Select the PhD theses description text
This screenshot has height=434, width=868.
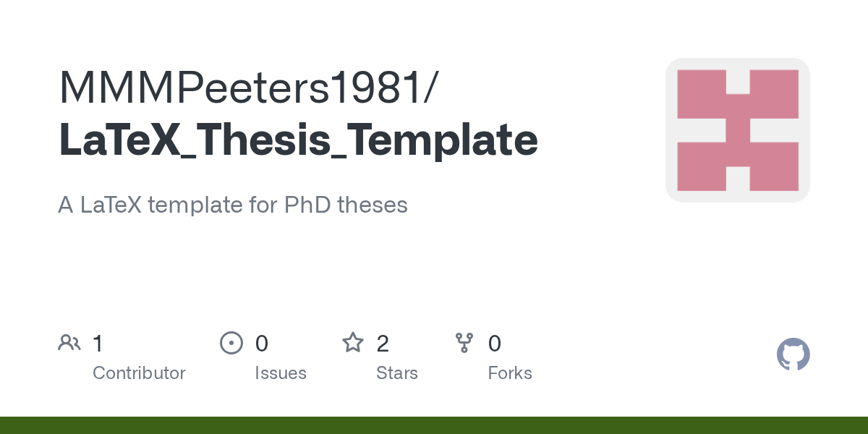[x=233, y=205]
